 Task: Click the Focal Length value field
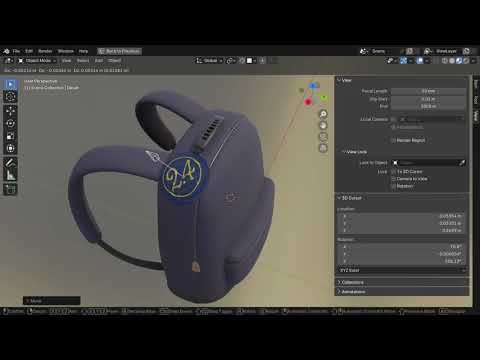(428, 91)
